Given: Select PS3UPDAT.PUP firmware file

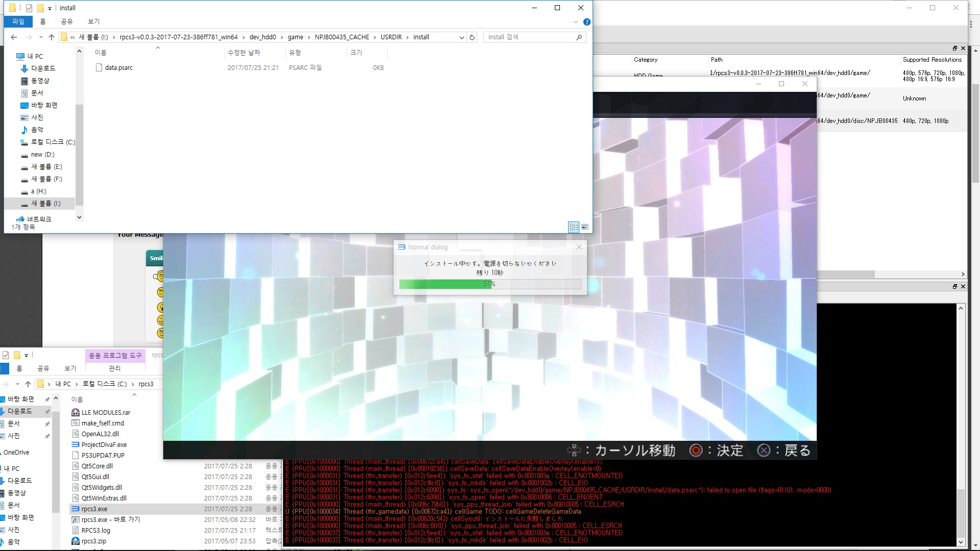Looking at the screenshot, I should click(x=103, y=455).
